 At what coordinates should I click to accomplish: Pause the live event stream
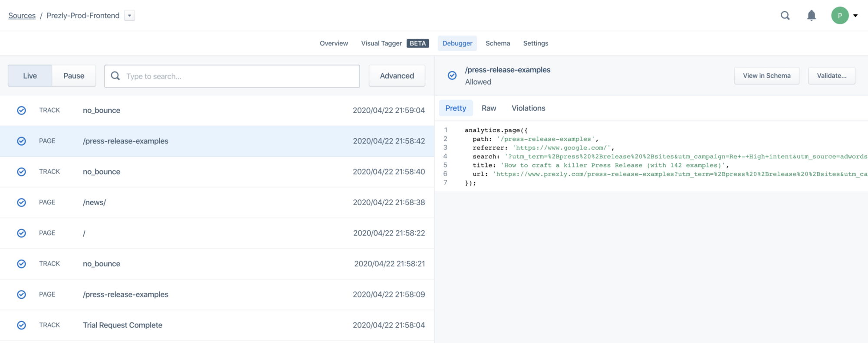point(74,76)
